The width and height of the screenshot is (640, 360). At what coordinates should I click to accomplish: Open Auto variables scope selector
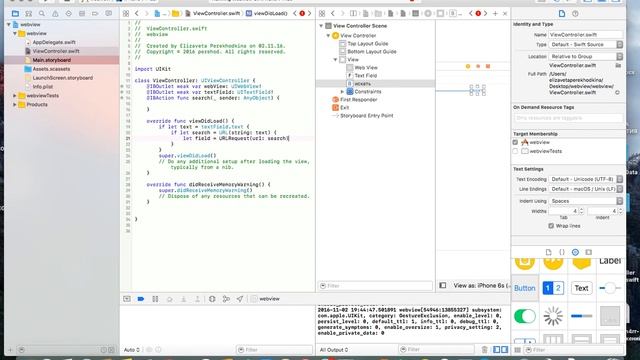point(132,350)
